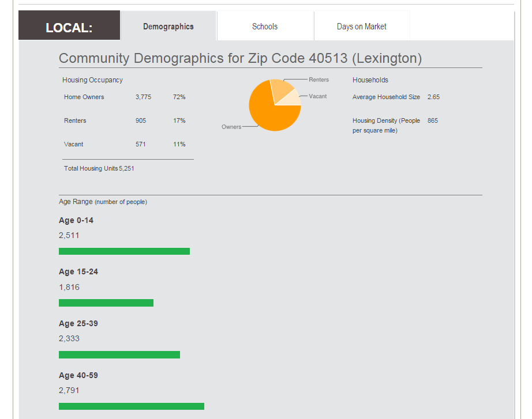The width and height of the screenshot is (532, 419).
Task: Click the 72% Home Owners percentage
Action: 179,97
